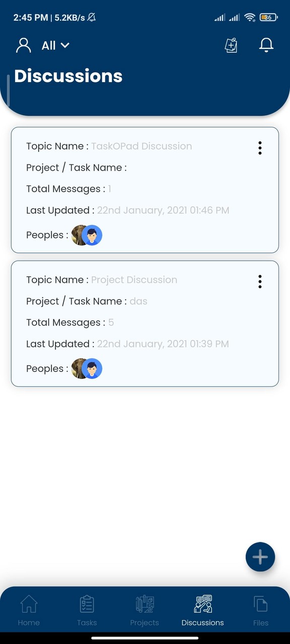Viewport: 290px width, 644px height.
Task: Select the Files icon in bottom navigation
Action: [x=261, y=609]
